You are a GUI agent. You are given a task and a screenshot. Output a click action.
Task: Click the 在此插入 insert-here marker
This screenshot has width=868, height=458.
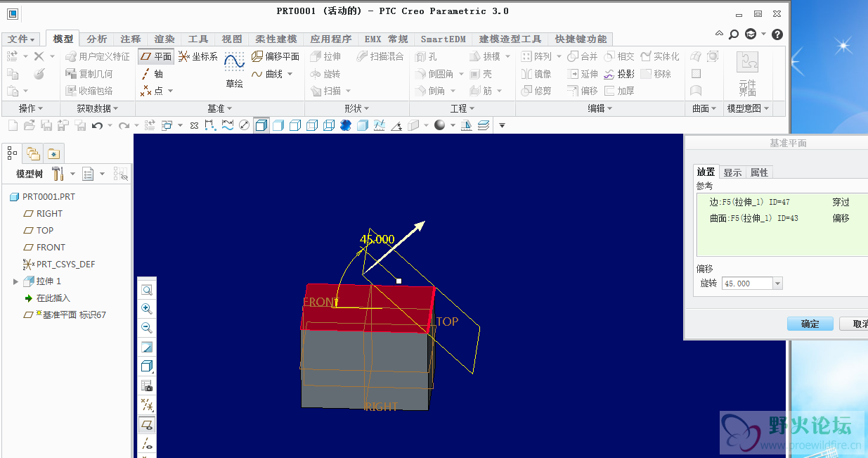point(46,298)
